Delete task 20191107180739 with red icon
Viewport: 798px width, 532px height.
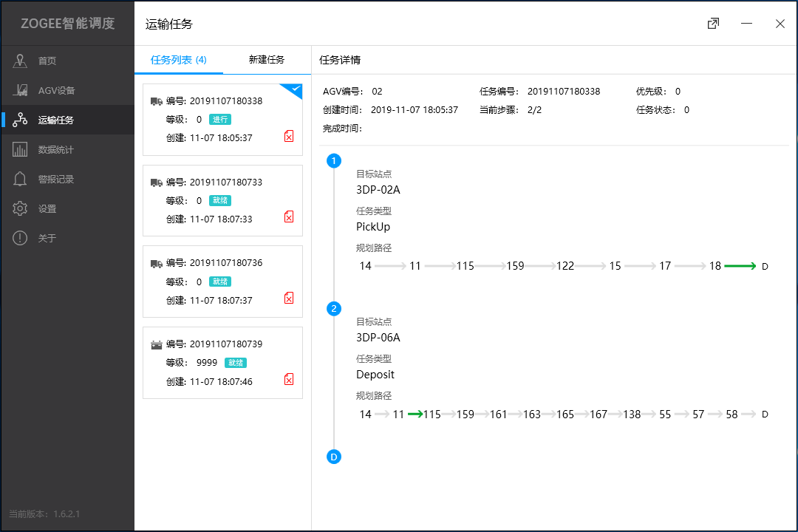click(289, 379)
